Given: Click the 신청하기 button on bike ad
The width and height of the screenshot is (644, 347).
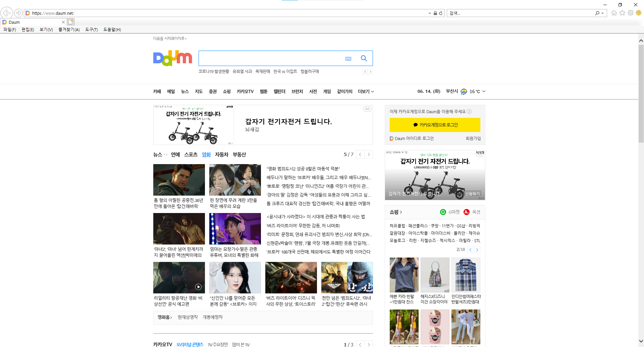Looking at the screenshot, I should 472,194.
